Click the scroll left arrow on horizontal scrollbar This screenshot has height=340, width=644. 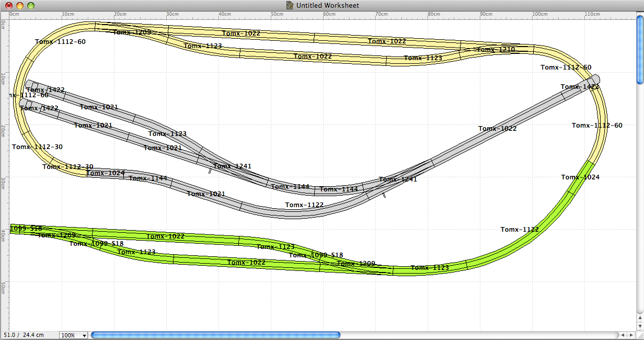(623, 335)
